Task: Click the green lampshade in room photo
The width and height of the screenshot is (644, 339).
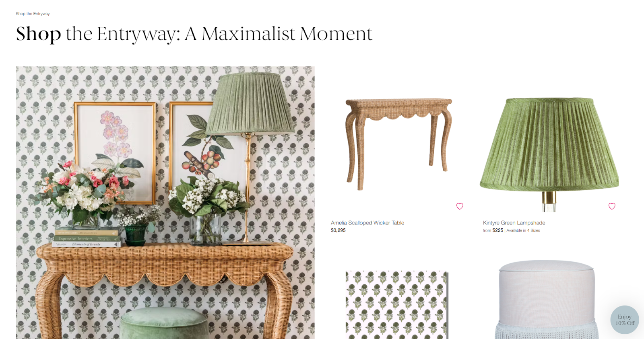Action: pos(250,104)
